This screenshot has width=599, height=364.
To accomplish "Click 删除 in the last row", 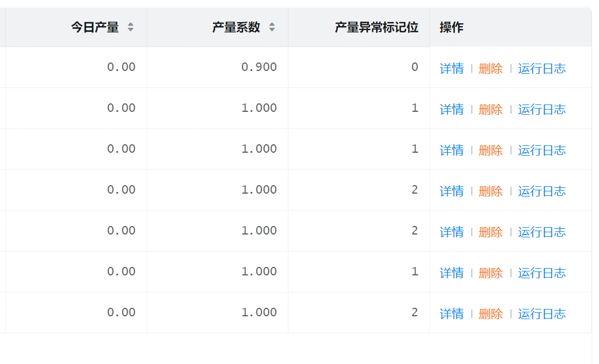I will (x=491, y=314).
